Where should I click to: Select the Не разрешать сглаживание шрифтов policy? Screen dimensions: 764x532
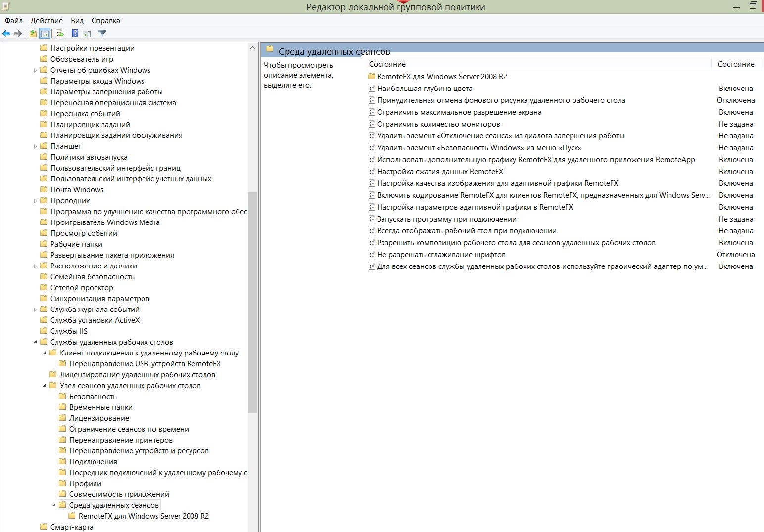coord(441,255)
